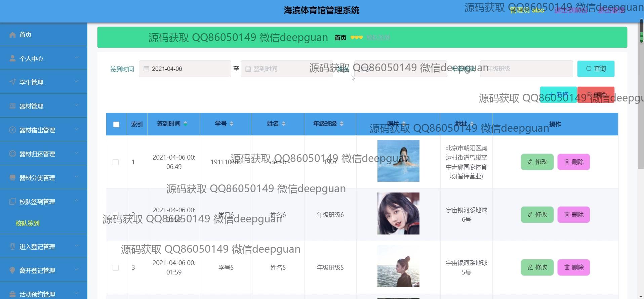The height and width of the screenshot is (299, 644).
Task: Open the swimmer photo thumbnail
Action: click(x=398, y=161)
